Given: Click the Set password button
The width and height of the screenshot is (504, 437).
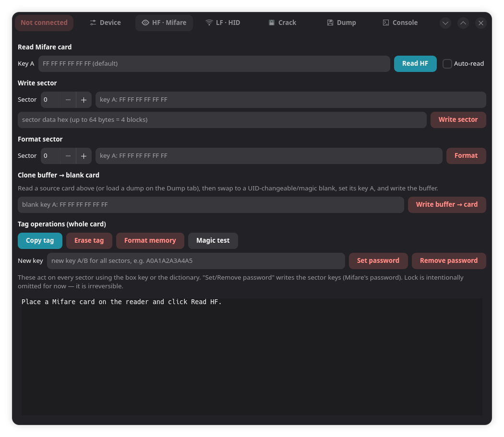Looking at the screenshot, I should click(x=378, y=261).
